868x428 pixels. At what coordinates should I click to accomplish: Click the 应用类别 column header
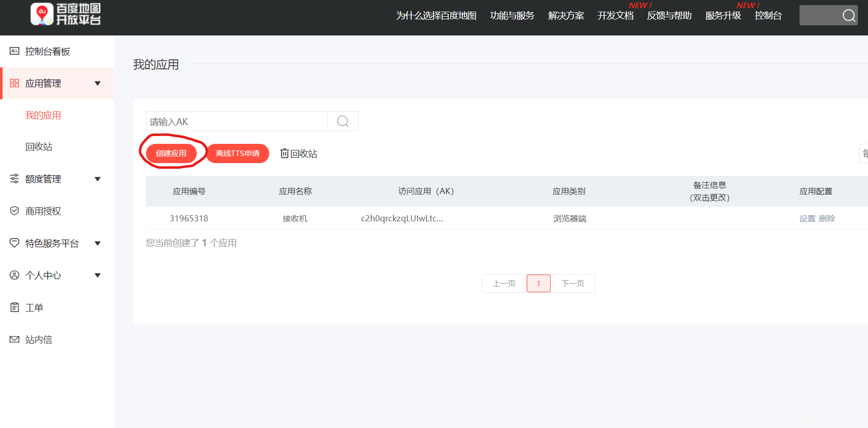(x=569, y=191)
